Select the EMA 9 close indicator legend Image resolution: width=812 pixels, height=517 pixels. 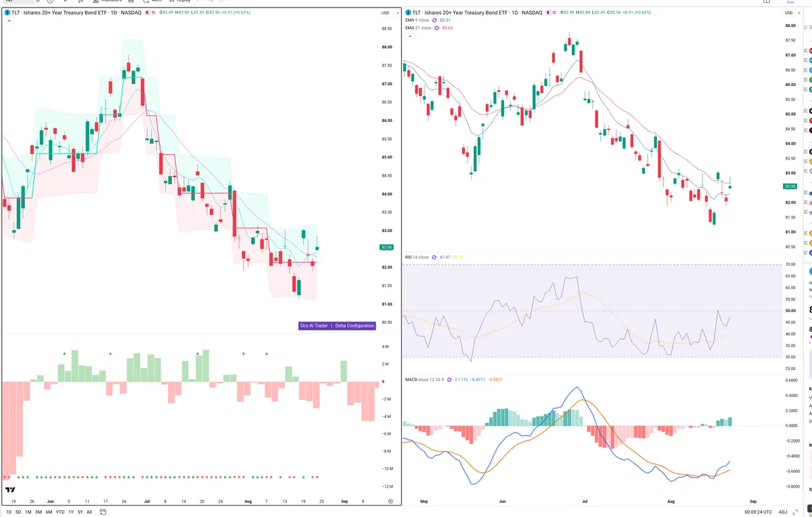[x=417, y=20]
